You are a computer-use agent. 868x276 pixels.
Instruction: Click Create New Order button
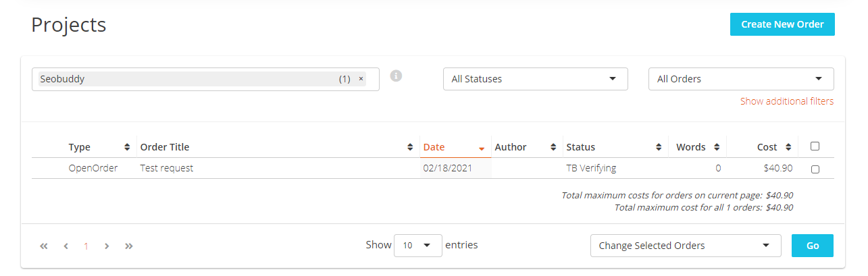782,24
